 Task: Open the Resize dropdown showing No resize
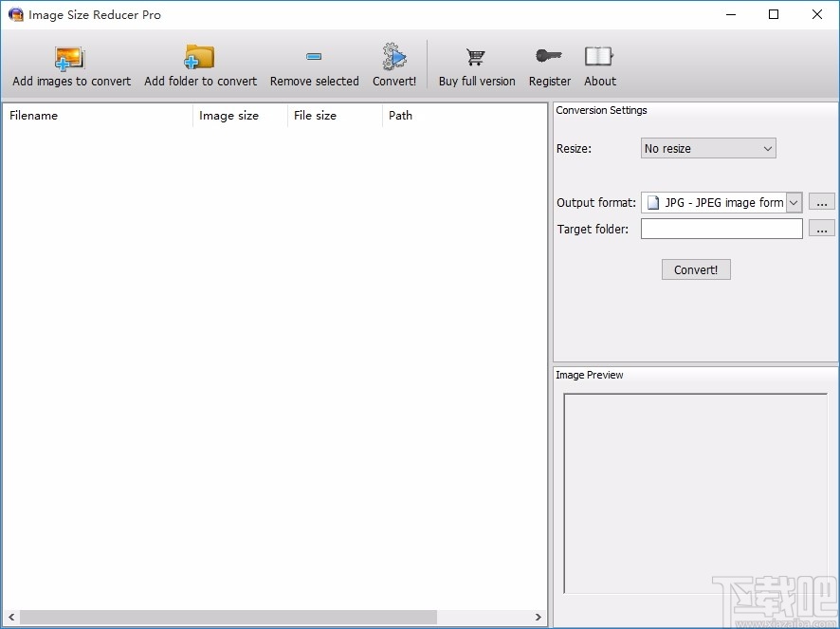[707, 148]
